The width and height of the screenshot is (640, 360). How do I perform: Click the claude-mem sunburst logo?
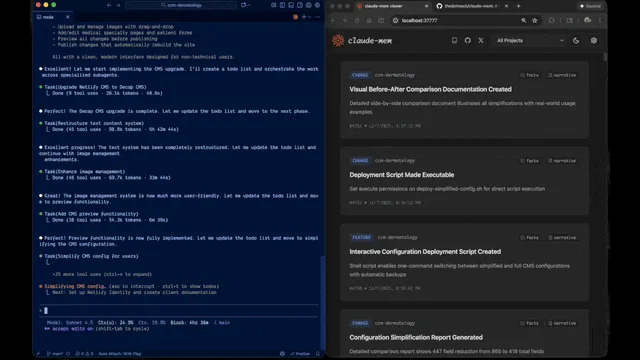(x=338, y=40)
